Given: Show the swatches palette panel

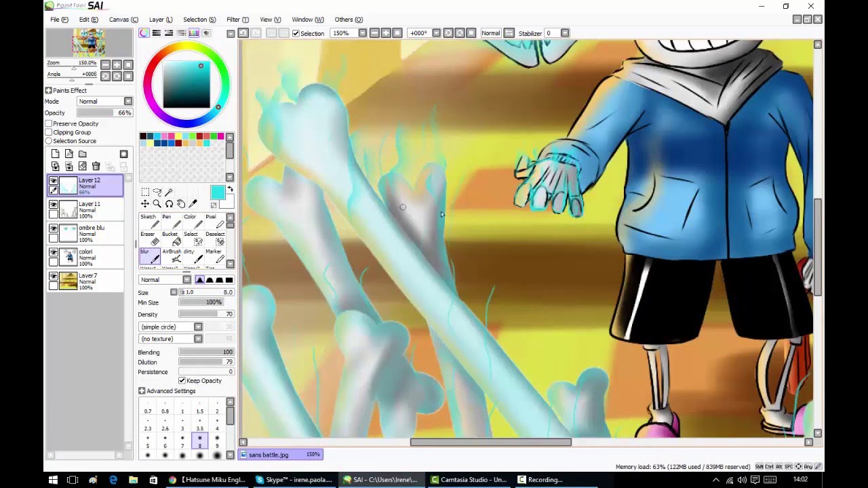Looking at the screenshot, I should pyautogui.click(x=194, y=33).
